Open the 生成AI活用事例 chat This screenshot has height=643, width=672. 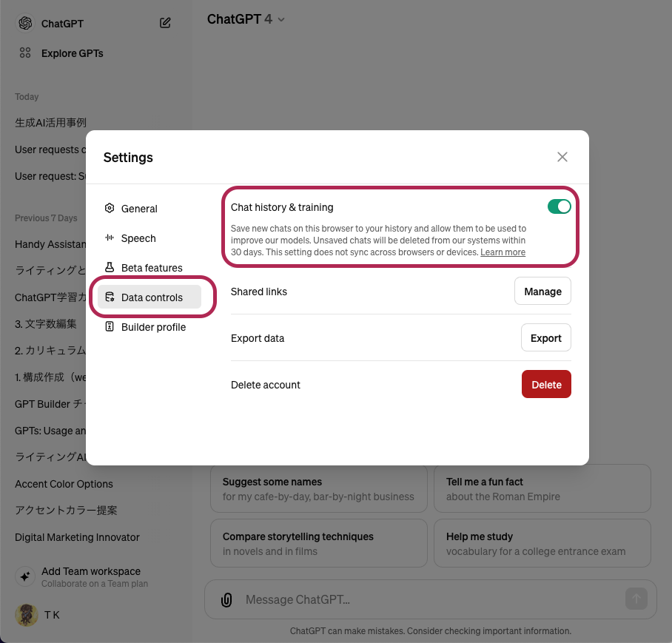[50, 123]
